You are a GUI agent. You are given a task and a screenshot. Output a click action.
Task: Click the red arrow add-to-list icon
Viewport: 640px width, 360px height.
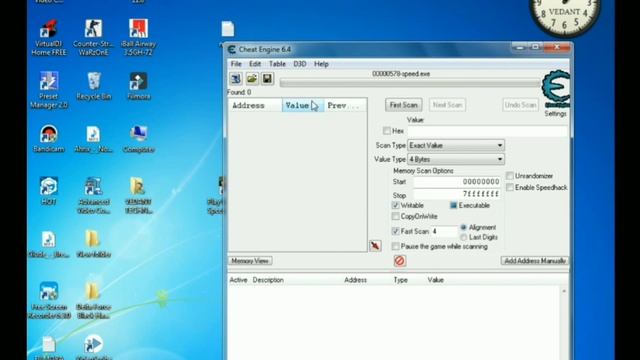375,246
